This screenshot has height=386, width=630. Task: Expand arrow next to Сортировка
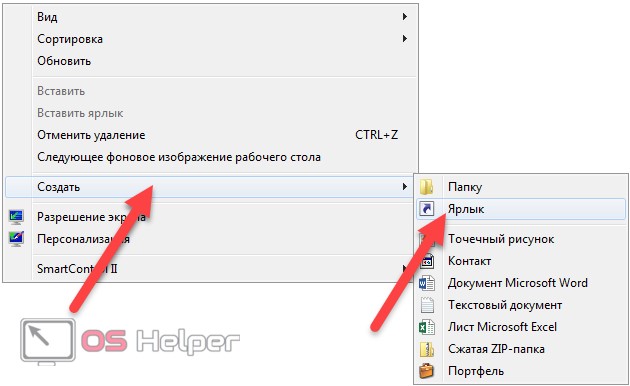tap(405, 39)
